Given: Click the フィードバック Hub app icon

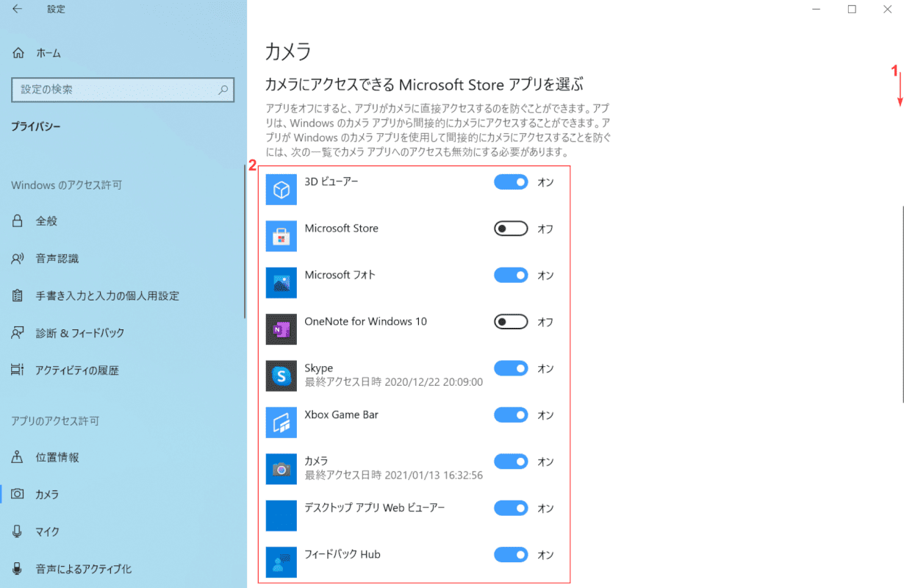Looking at the screenshot, I should click(281, 562).
